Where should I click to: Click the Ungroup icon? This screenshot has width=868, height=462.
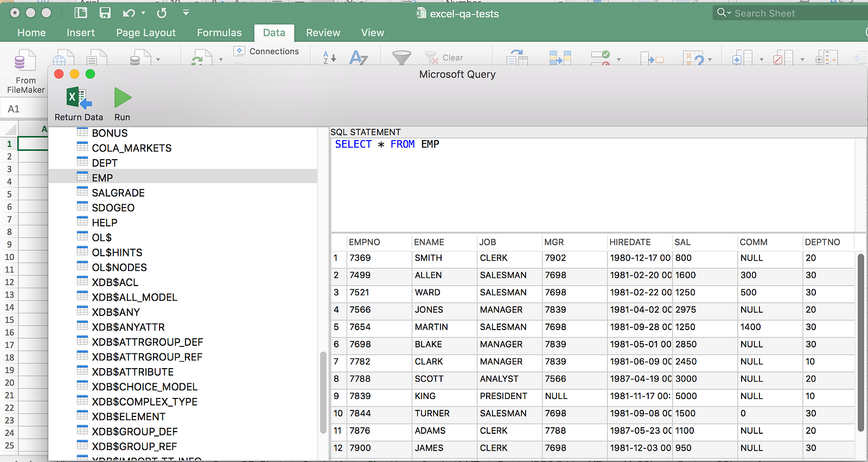click(783, 58)
